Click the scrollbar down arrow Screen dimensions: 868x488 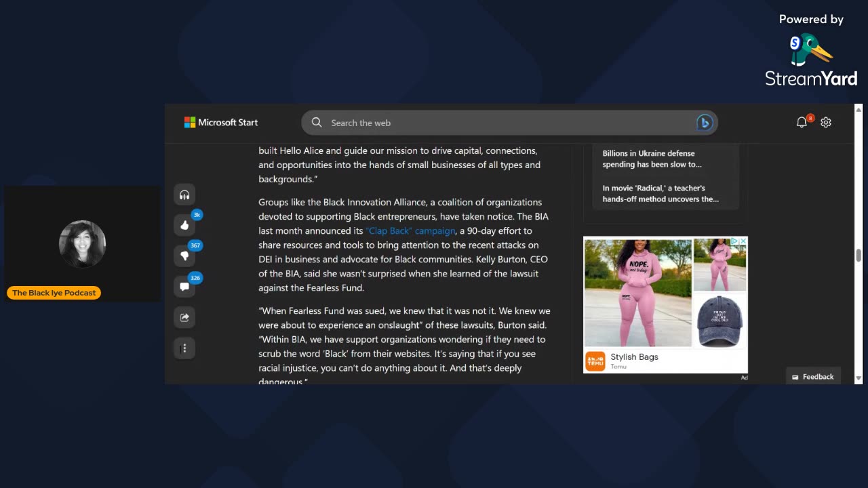point(859,379)
